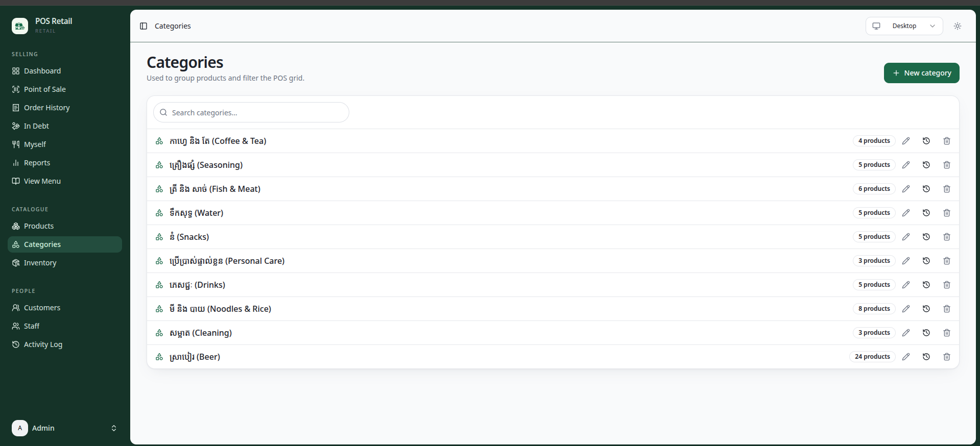This screenshot has height=446, width=980.
Task: Select the Cleaning row name
Action: coord(201,333)
